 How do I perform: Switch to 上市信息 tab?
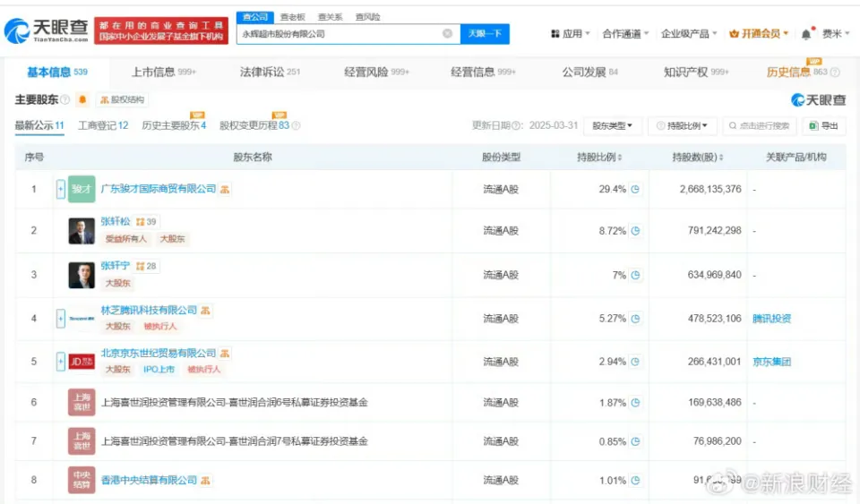(x=163, y=73)
